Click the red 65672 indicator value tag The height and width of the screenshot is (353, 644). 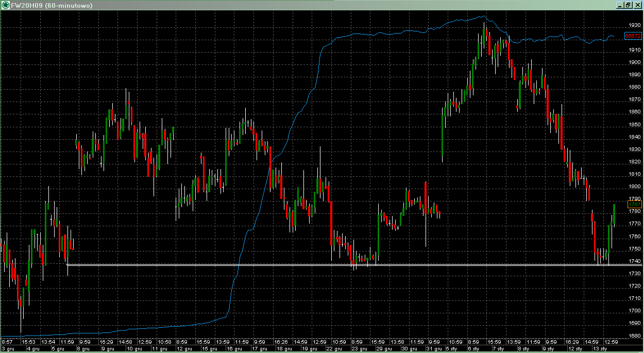tap(633, 36)
